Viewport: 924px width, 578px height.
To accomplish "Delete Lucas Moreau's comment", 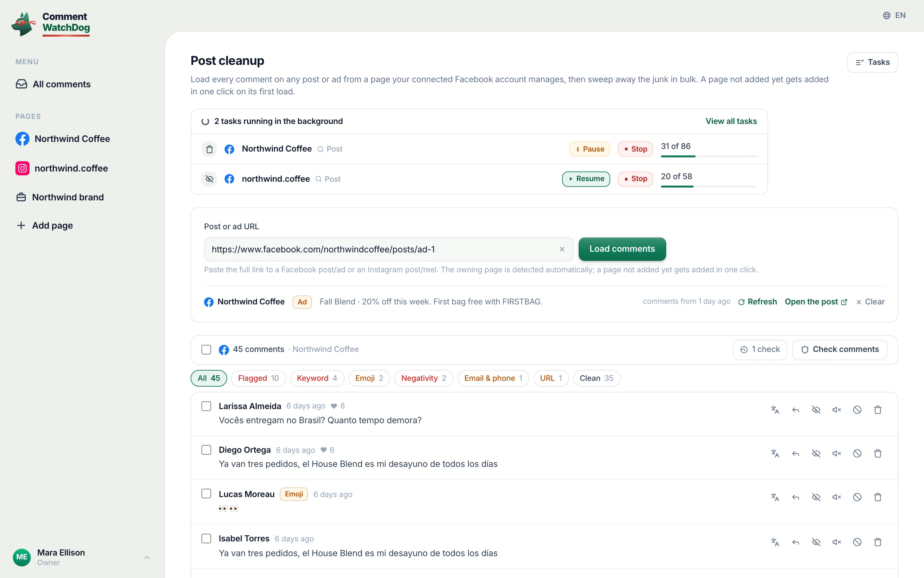I will click(x=878, y=497).
